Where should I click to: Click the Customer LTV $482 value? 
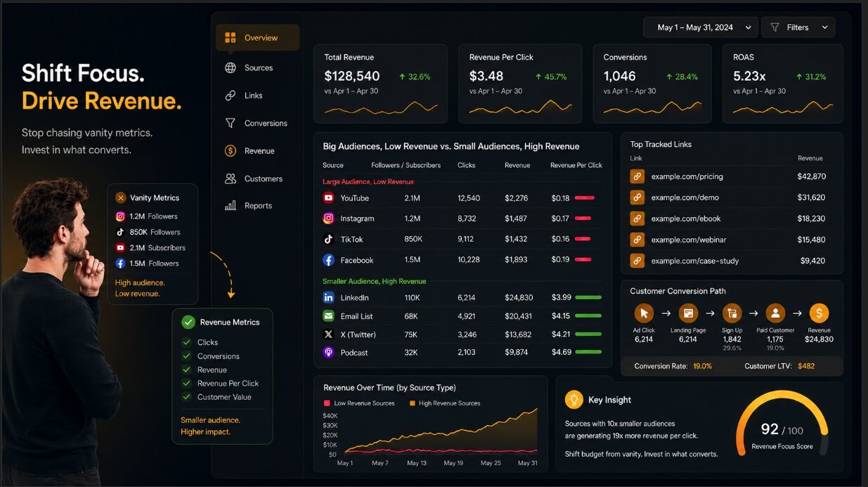(806, 366)
